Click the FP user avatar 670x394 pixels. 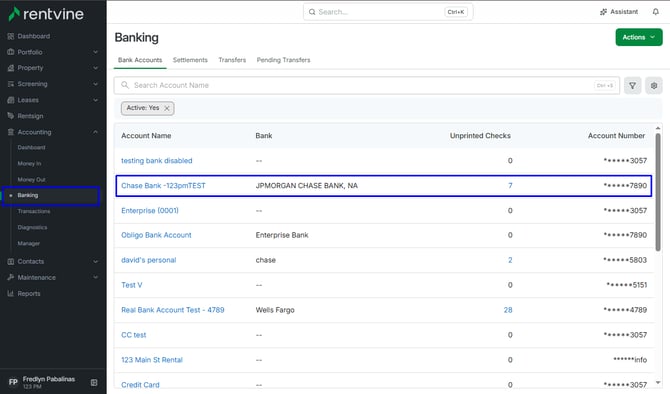coord(13,382)
